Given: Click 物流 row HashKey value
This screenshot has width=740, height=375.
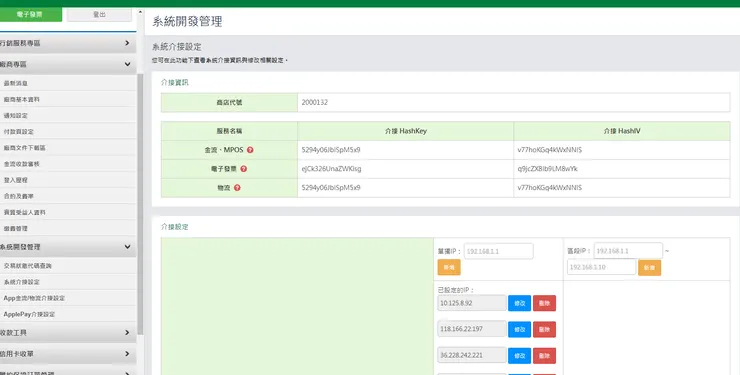Looking at the screenshot, I should point(331,188).
